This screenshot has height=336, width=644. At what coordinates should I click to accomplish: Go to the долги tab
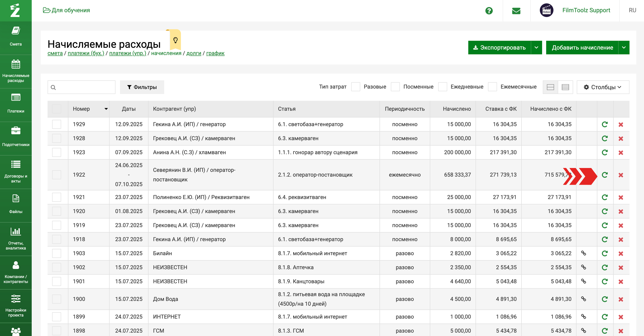[x=194, y=53]
